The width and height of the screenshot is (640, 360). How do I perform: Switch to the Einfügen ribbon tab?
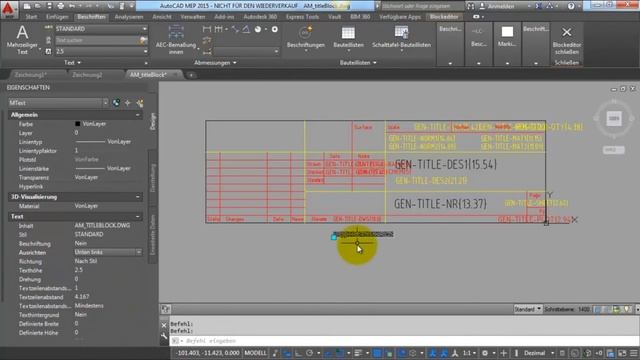point(57,17)
